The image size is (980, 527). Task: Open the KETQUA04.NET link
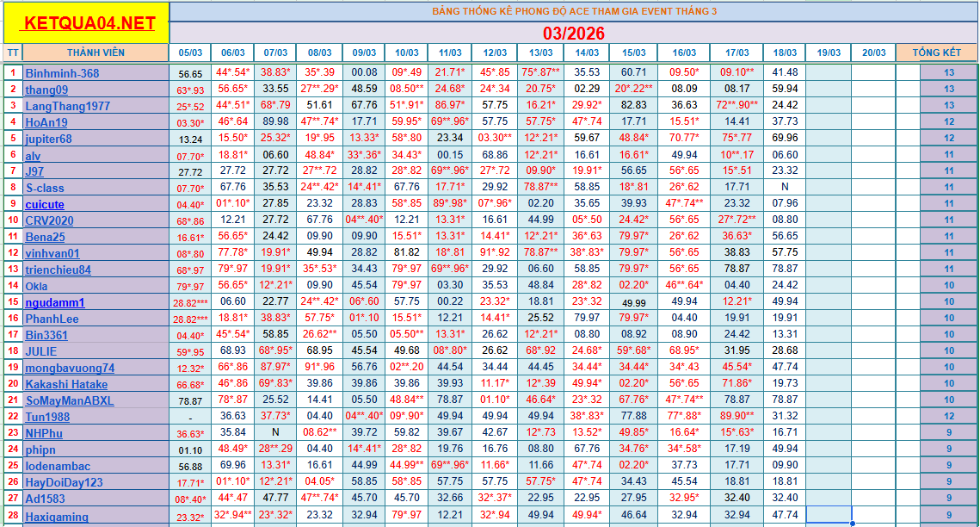pos(89,23)
